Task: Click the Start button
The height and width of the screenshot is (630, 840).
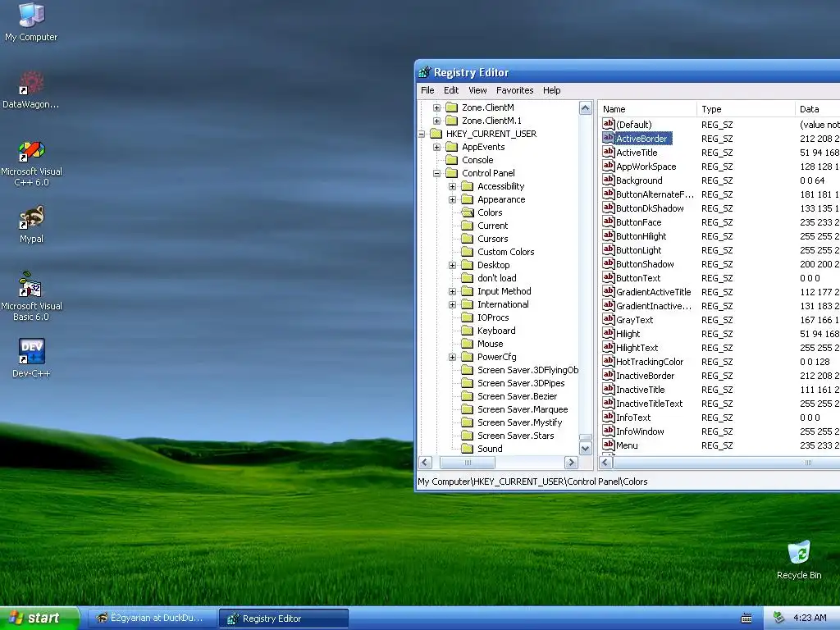Action: click(x=39, y=618)
